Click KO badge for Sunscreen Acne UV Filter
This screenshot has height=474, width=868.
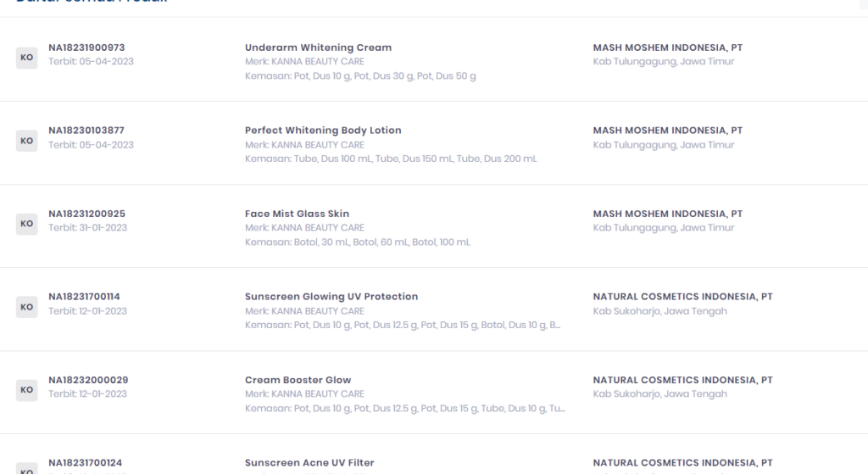coord(26,468)
